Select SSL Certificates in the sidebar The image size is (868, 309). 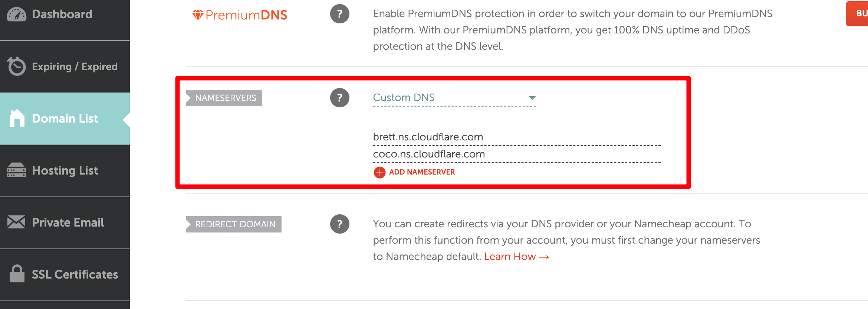pyautogui.click(x=75, y=274)
